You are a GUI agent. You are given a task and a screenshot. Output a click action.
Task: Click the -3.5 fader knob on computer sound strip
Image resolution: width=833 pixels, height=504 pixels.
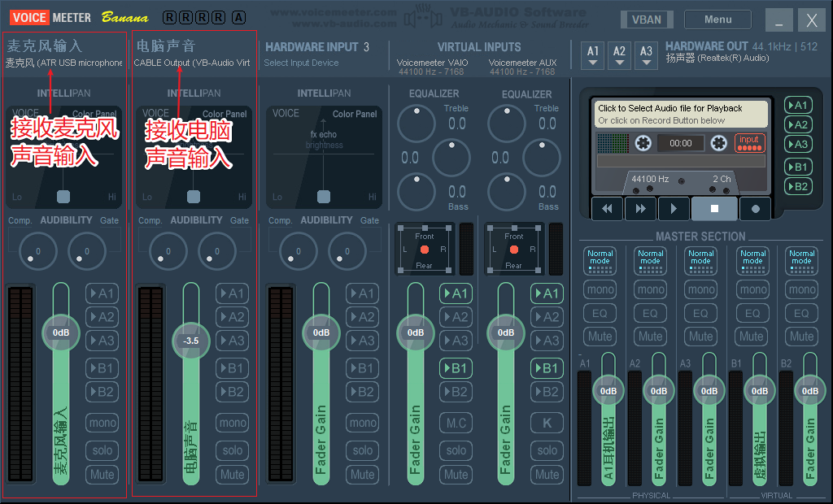[190, 341]
